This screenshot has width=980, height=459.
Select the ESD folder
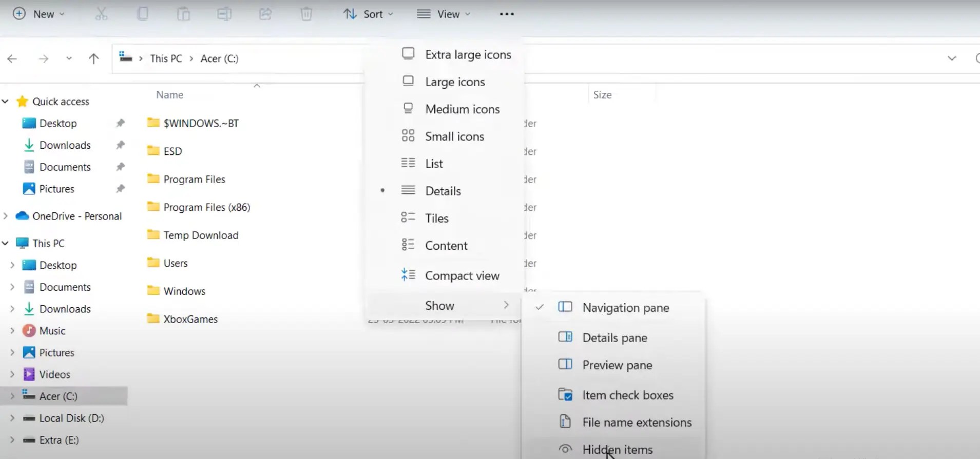click(x=165, y=151)
